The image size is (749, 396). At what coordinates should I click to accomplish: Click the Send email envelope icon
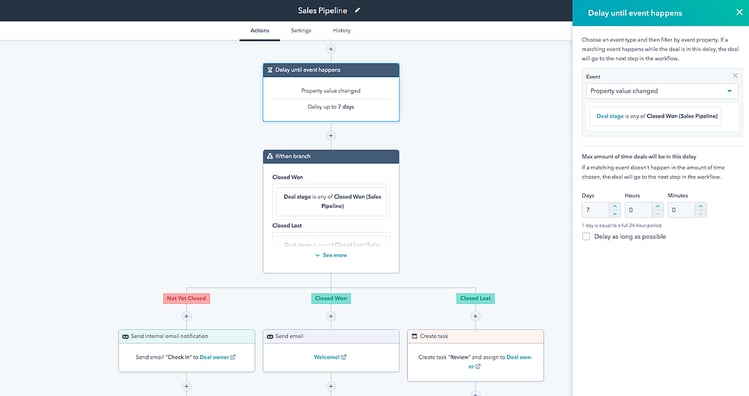click(270, 337)
